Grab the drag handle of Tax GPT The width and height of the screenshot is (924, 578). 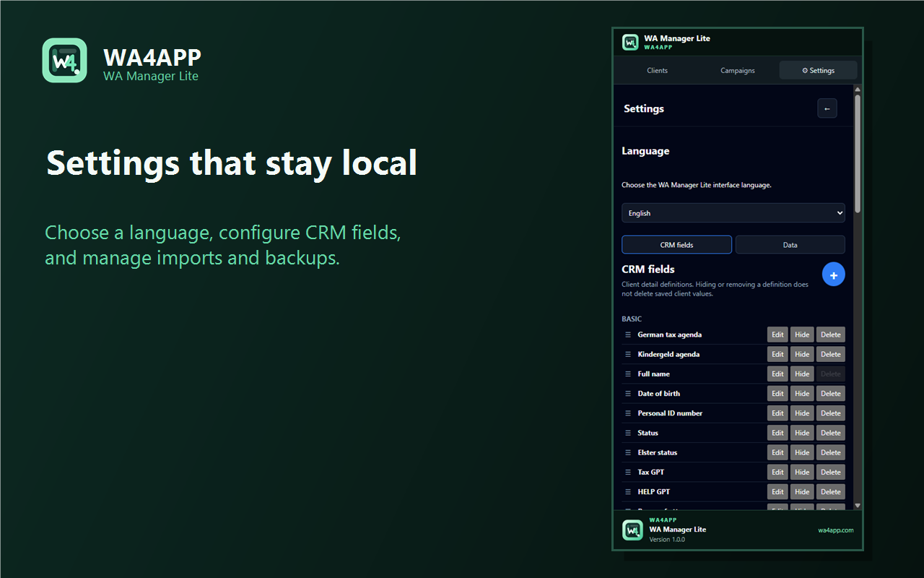tap(628, 472)
